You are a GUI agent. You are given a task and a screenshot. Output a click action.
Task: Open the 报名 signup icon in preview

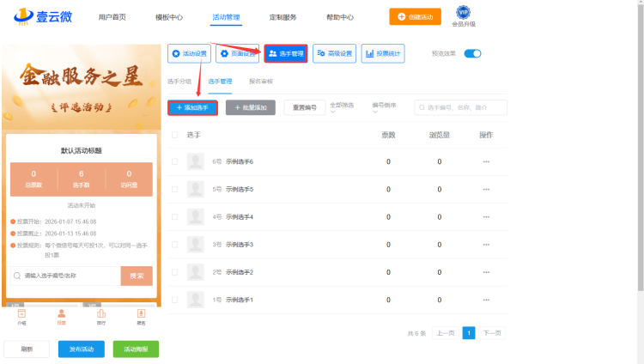pyautogui.click(x=141, y=314)
